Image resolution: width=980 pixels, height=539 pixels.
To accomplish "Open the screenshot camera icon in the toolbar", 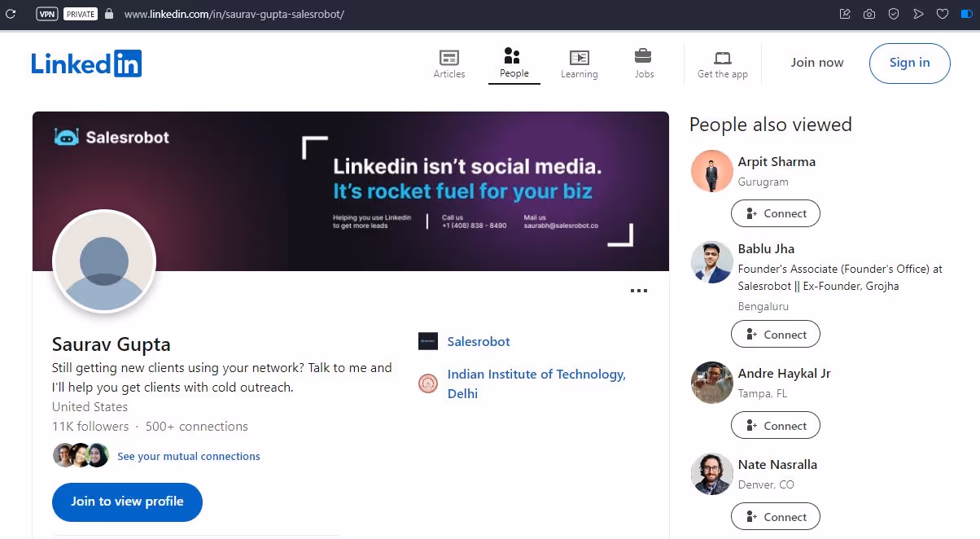I will [868, 13].
